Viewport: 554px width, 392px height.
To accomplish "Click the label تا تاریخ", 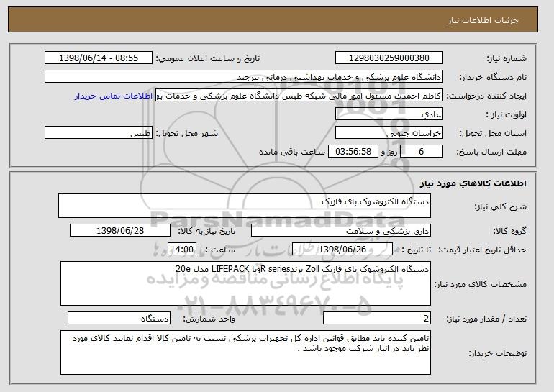I will pos(416,250).
